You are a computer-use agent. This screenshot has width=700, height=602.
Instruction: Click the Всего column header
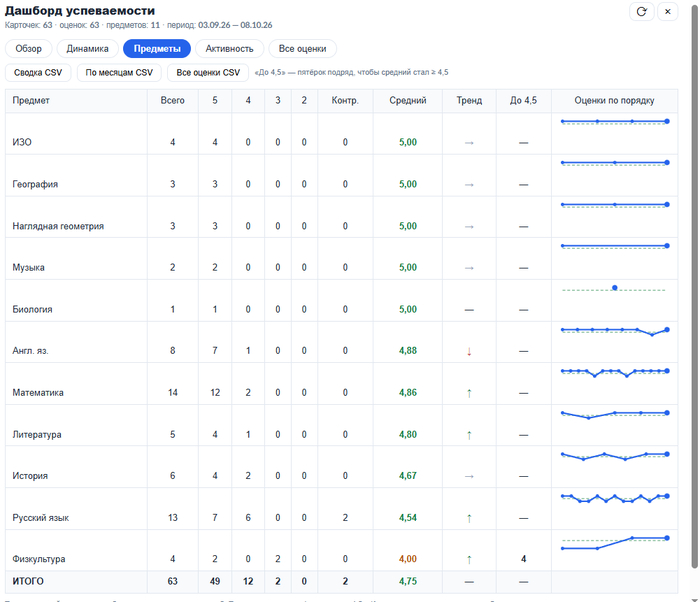point(172,100)
